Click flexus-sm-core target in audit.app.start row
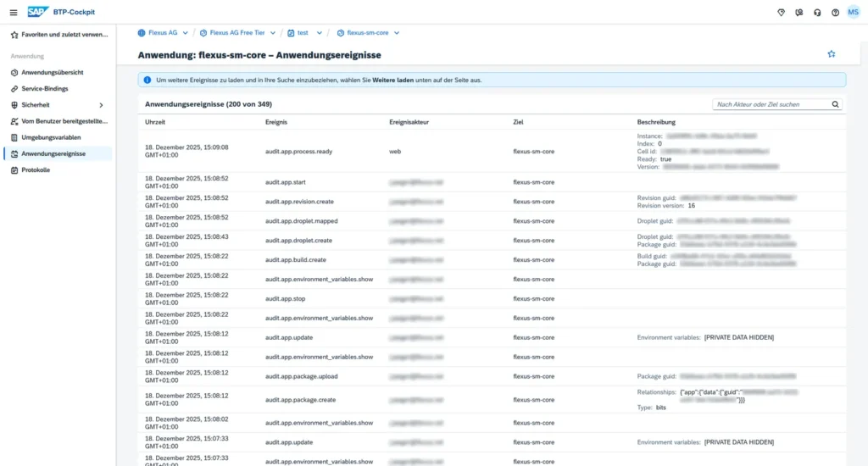 534,182
